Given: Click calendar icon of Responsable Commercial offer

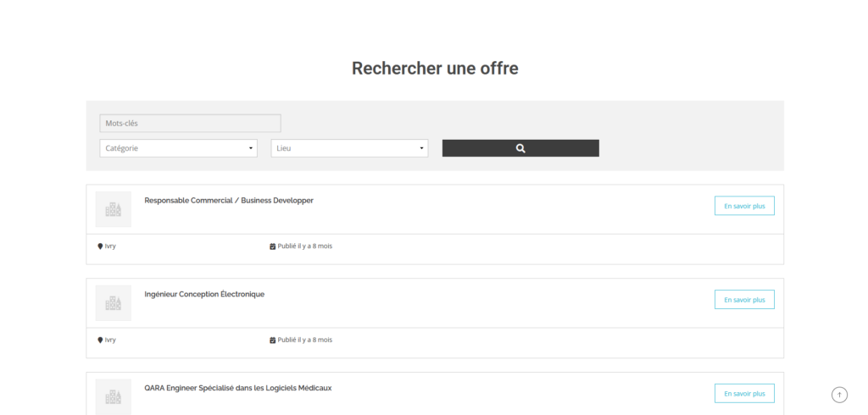Looking at the screenshot, I should pyautogui.click(x=272, y=246).
